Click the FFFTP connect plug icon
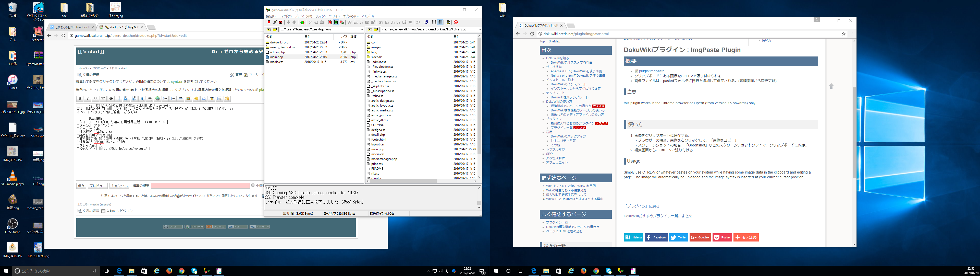Screen dimensions: 980x276 pyautogui.click(x=269, y=22)
